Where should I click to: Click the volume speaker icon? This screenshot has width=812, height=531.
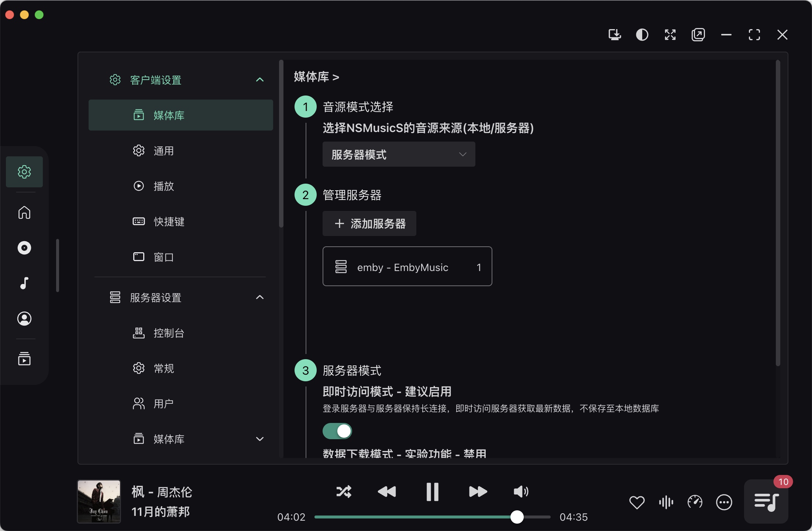(521, 492)
